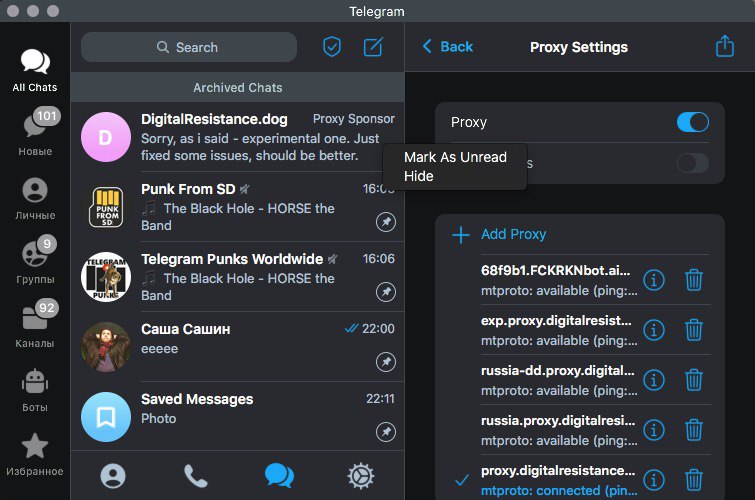
Task: Open the Saved Messages chat
Action: coord(238,417)
